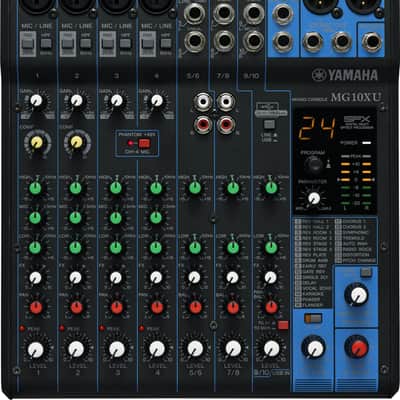Click the channel 1 LEVEL knob

click(35, 349)
